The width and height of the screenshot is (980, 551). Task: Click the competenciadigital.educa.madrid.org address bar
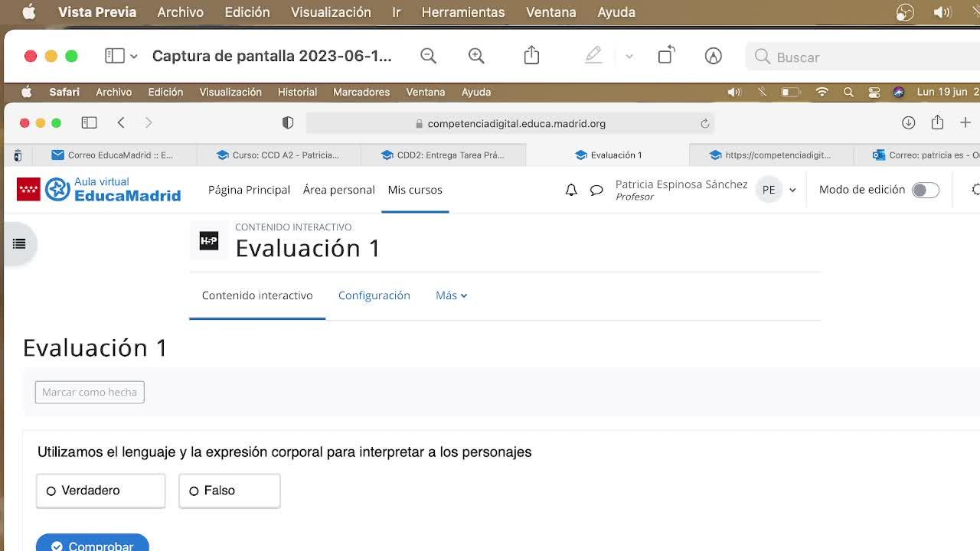tap(510, 123)
